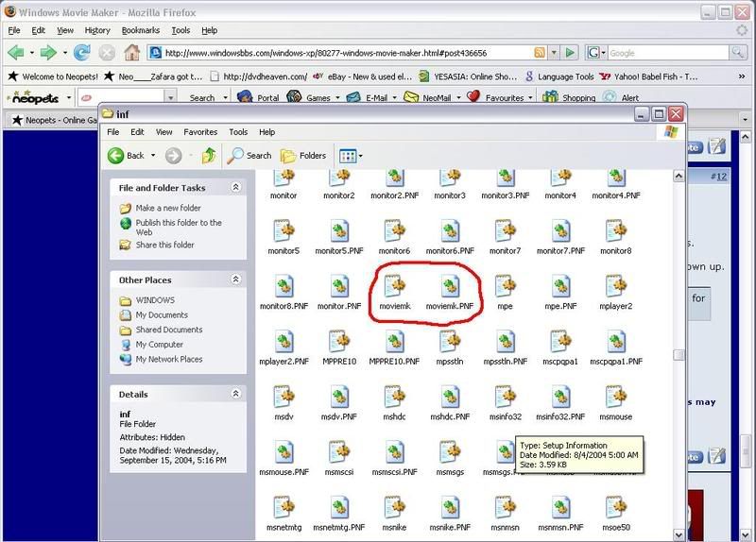Select the mpsstln file
756x542 pixels.
pyautogui.click(x=450, y=347)
